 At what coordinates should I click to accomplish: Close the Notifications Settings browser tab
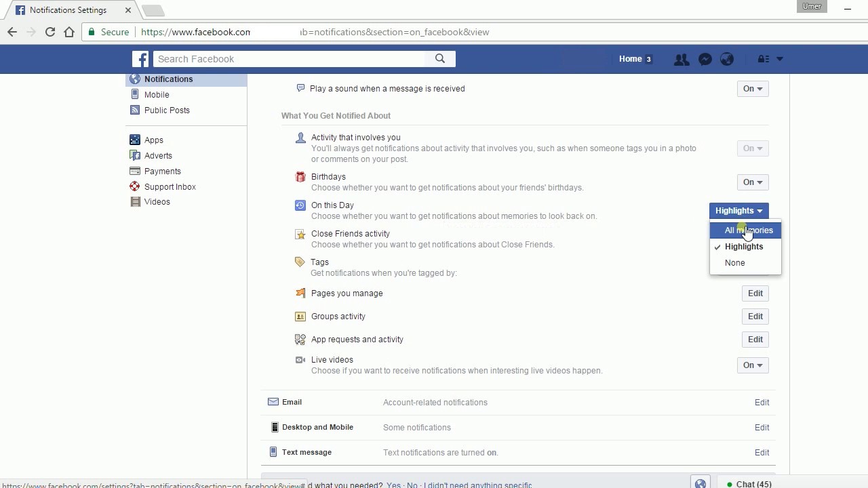pyautogui.click(x=127, y=10)
